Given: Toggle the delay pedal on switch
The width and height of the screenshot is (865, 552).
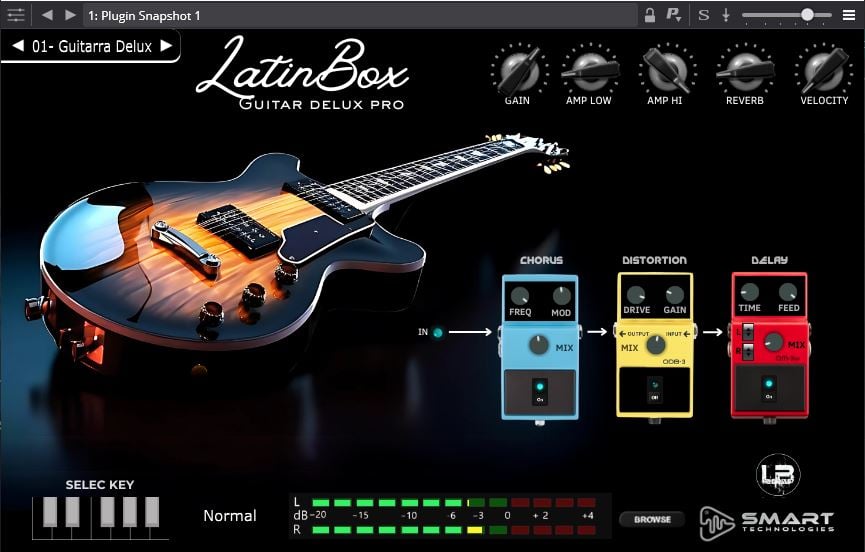Looking at the screenshot, I should click(768, 388).
